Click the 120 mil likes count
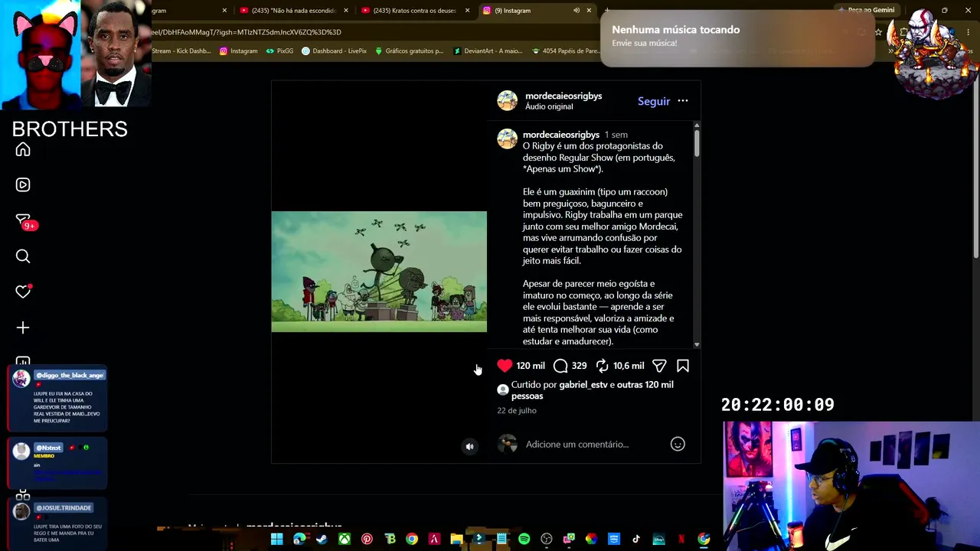Image resolution: width=980 pixels, height=551 pixels. (531, 366)
